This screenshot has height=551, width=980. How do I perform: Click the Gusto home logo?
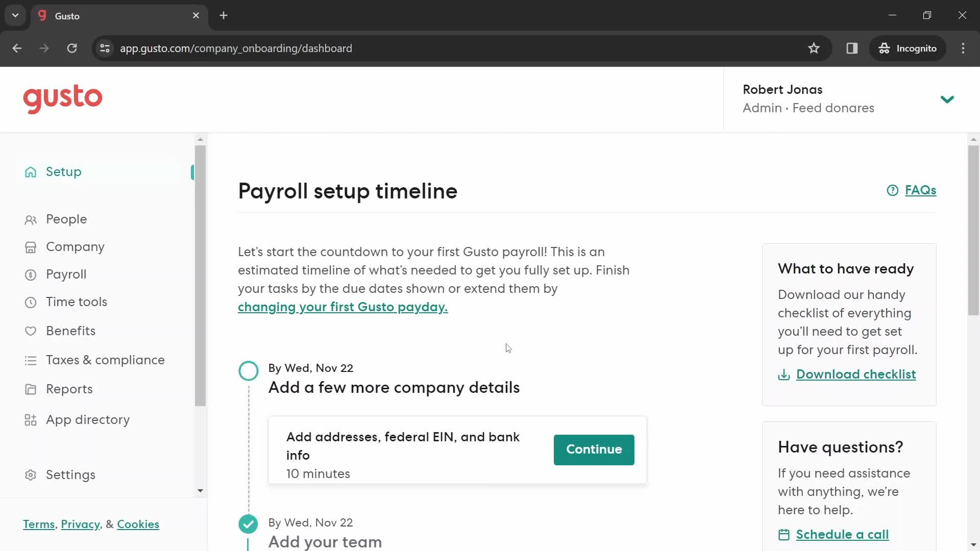(62, 99)
